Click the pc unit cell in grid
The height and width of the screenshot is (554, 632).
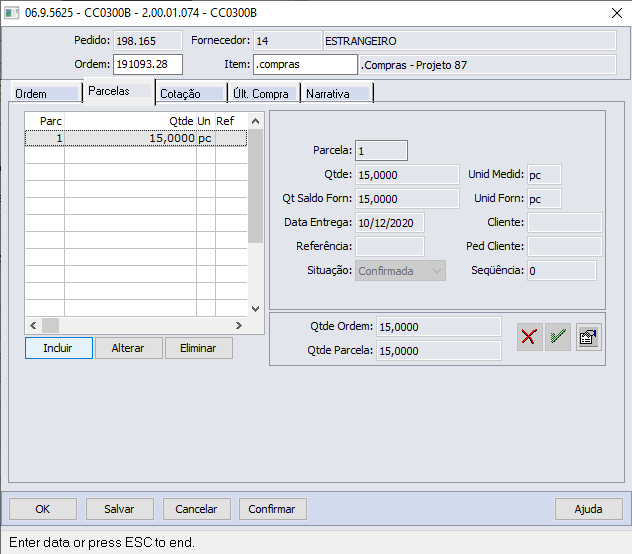coord(206,138)
